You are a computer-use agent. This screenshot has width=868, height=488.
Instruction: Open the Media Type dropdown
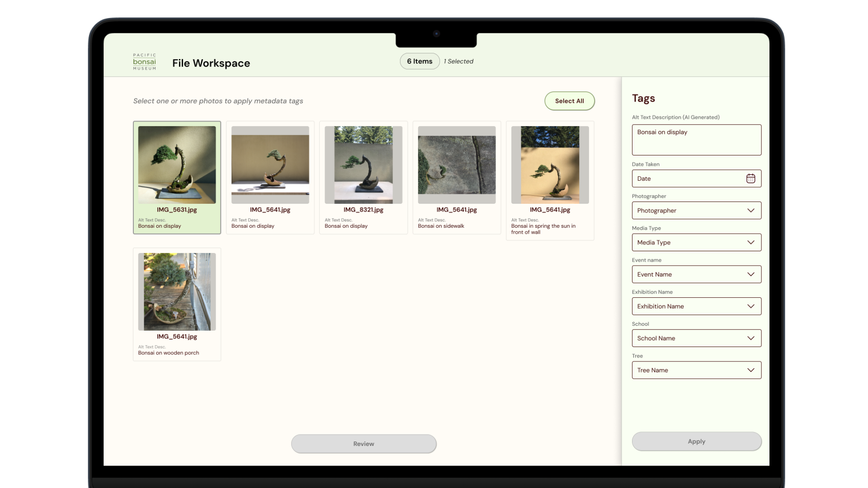point(696,243)
